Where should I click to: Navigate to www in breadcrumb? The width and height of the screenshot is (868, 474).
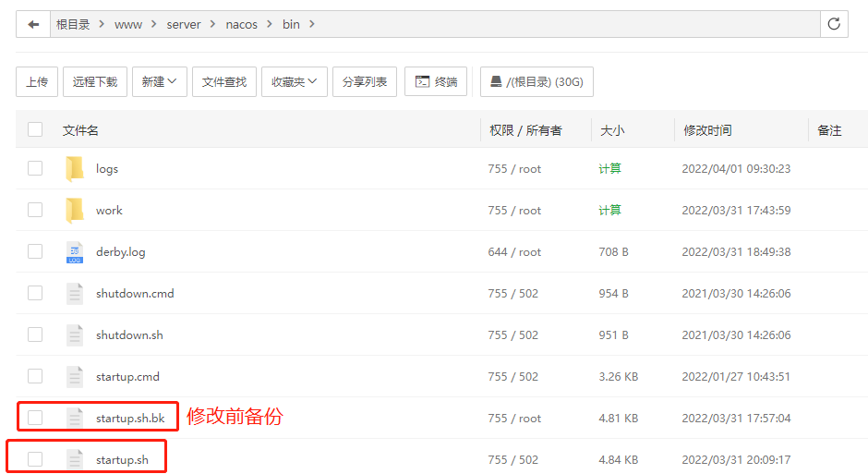pos(128,24)
